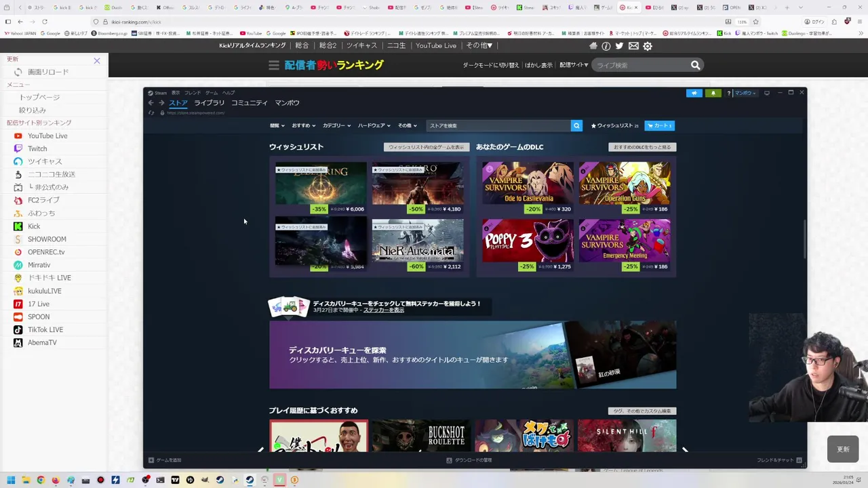Click the Steam store search magnifier button
868x488 pixels.
[x=576, y=125]
